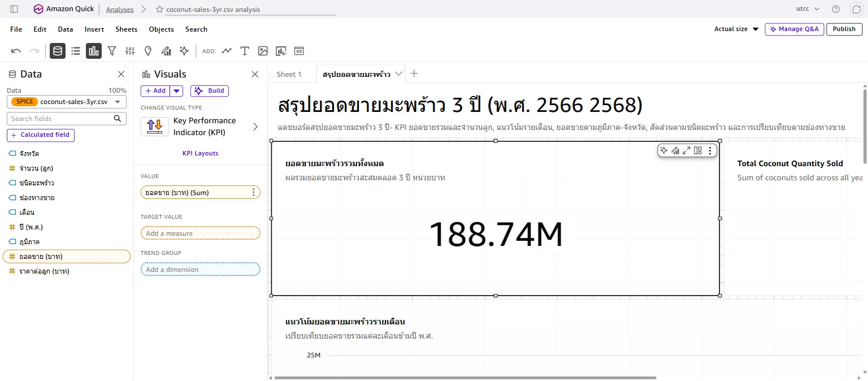Click the Manage Q&A button
The width and height of the screenshot is (868, 381).
[x=795, y=29]
